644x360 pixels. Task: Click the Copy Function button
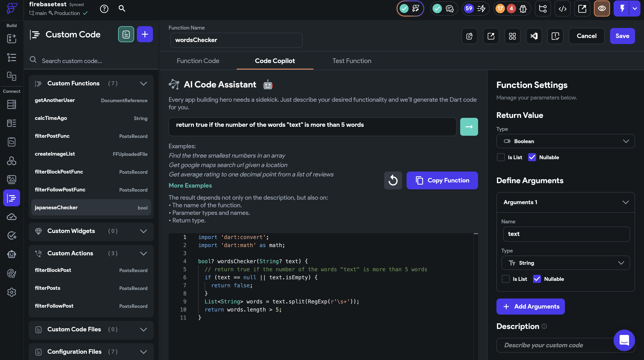coord(442,180)
